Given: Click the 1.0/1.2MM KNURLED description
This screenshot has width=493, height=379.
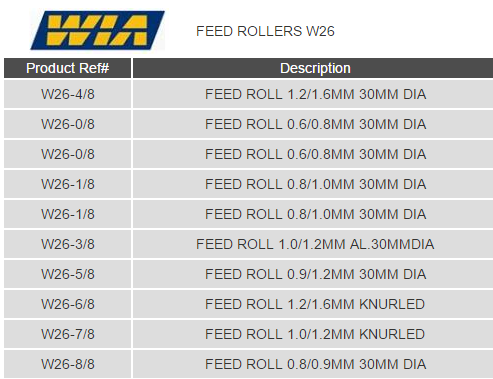Looking at the screenshot, I should 315,334.
